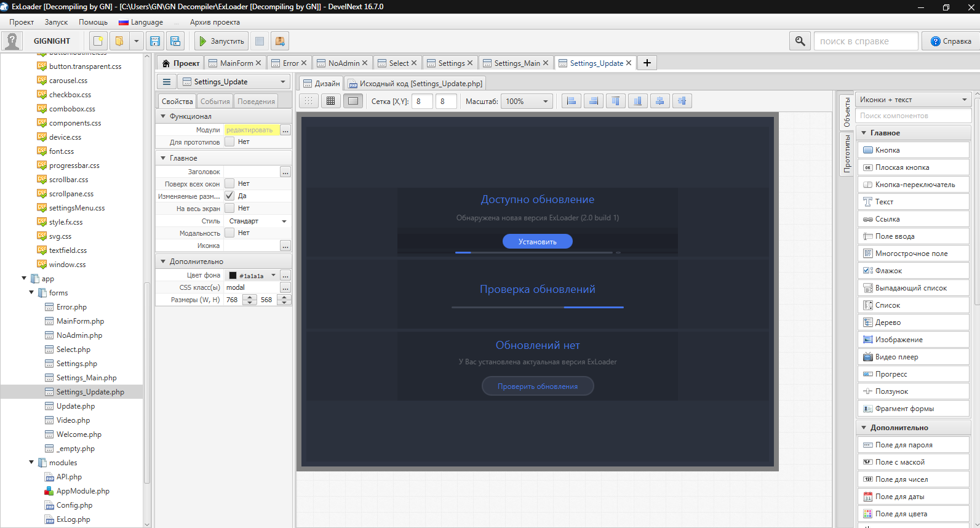The width and height of the screenshot is (980, 528).
Task: Switch to the Select tab
Action: pos(399,63)
